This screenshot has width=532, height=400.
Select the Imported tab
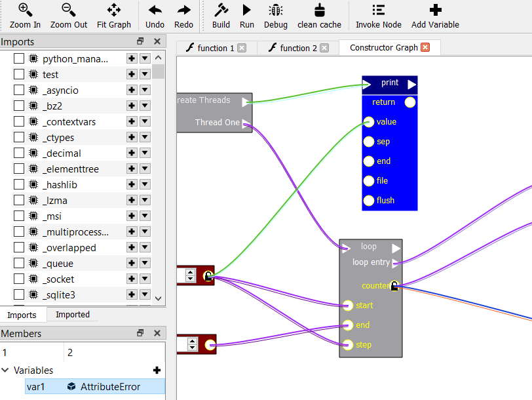point(71,315)
